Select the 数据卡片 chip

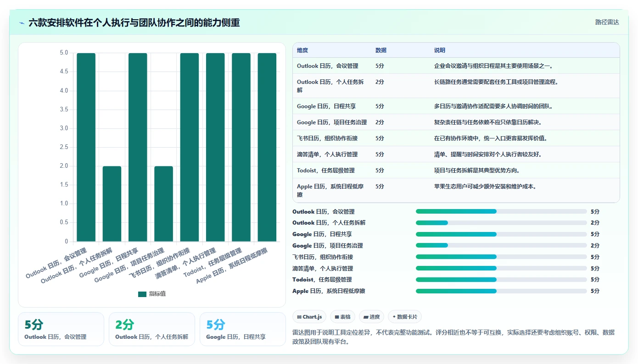point(404,317)
